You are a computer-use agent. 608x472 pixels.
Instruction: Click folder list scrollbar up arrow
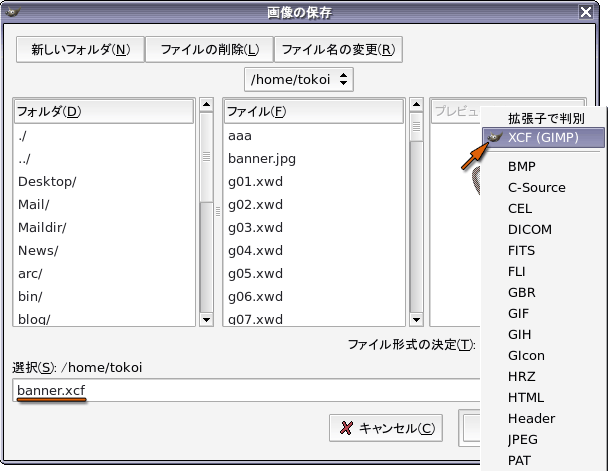pos(206,104)
